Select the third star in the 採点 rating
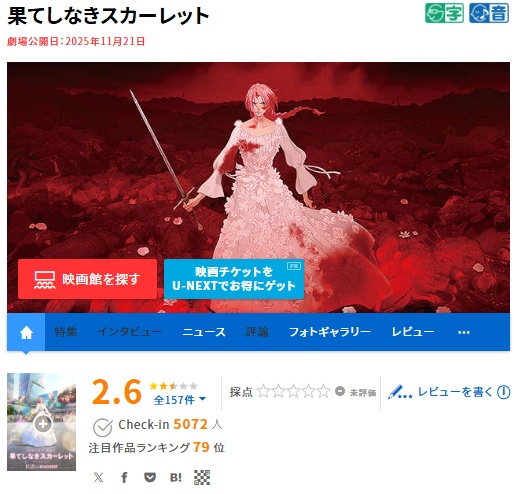Viewport: 514px width, 494px height. 293,391
